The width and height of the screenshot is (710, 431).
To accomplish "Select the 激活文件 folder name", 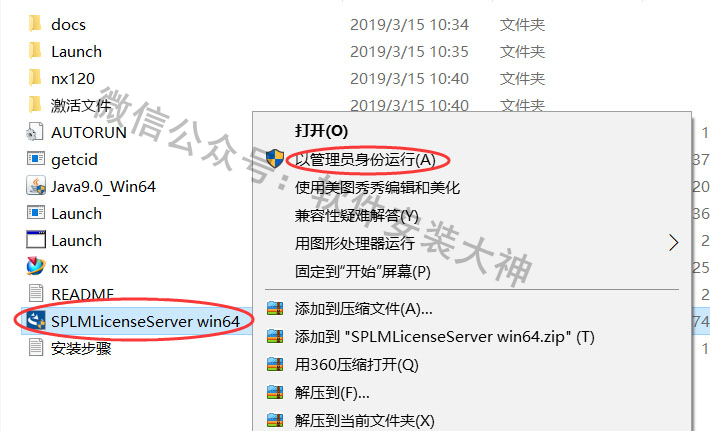I will 81,105.
